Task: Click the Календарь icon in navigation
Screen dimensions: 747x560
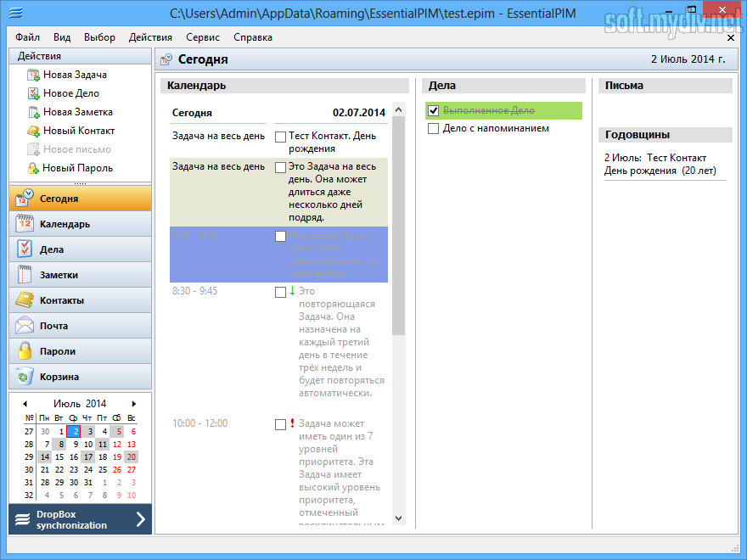Action: click(x=25, y=223)
